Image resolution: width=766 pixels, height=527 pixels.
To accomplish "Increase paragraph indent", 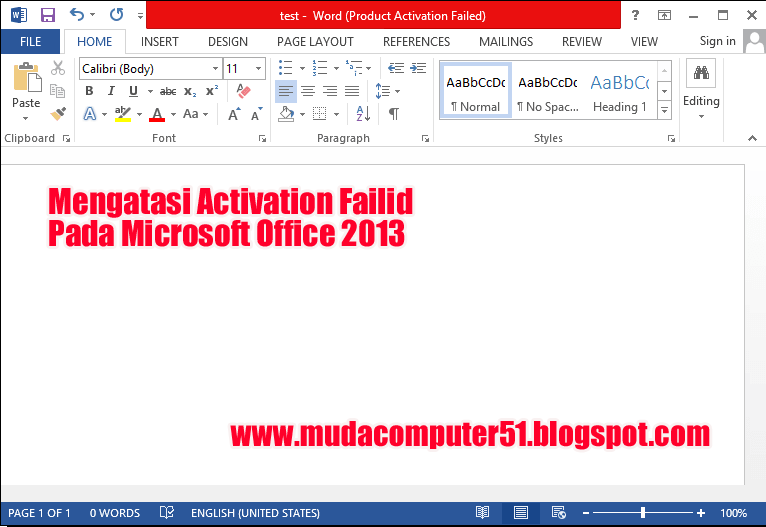I will (x=418, y=68).
